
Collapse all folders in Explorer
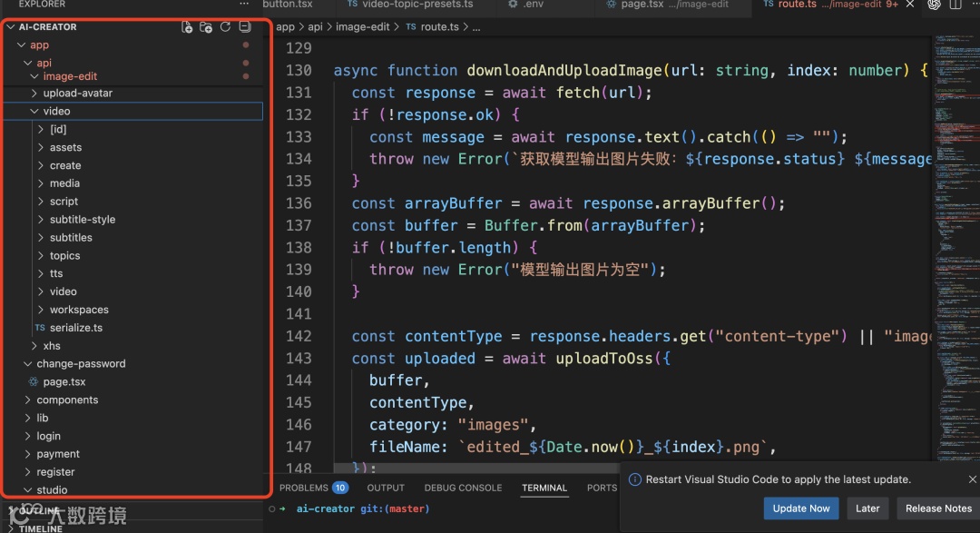point(245,27)
